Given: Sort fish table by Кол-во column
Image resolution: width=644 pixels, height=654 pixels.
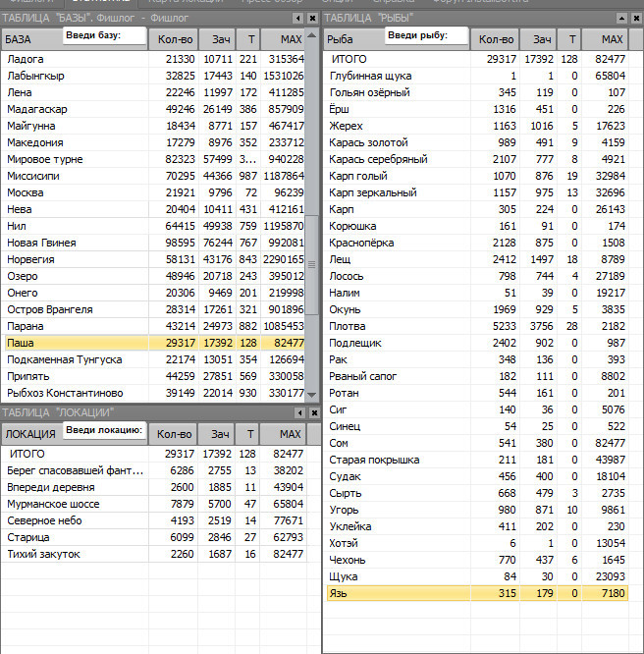Looking at the screenshot, I should point(496,39).
